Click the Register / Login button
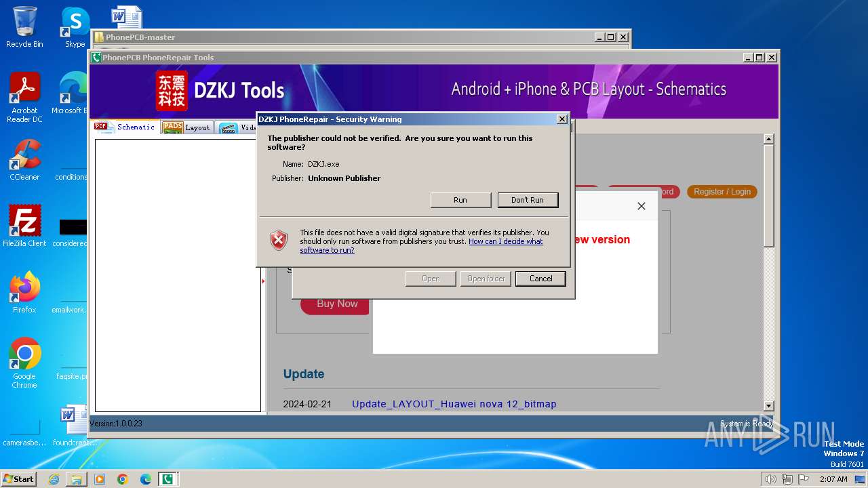The height and width of the screenshot is (488, 868). pyautogui.click(x=722, y=192)
